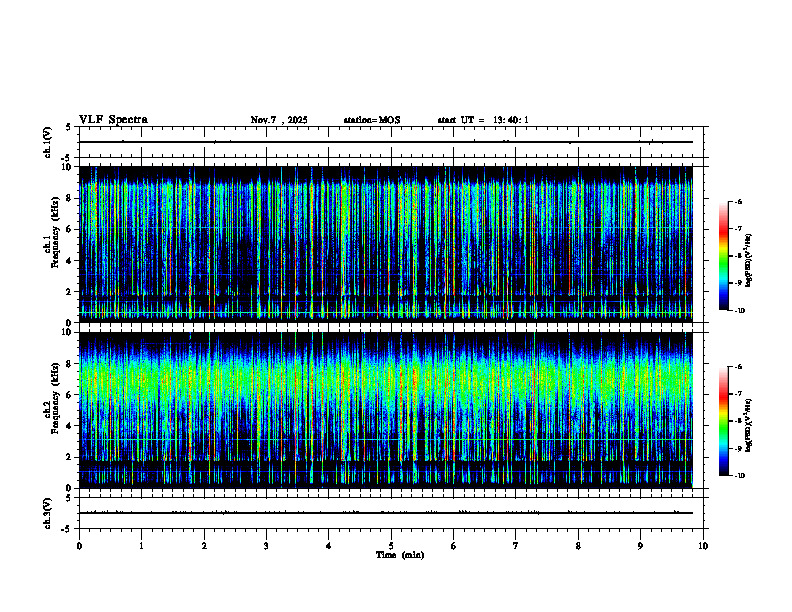
Task: Click the ch.2 spectrogram color scale bar
Action: click(x=724, y=421)
